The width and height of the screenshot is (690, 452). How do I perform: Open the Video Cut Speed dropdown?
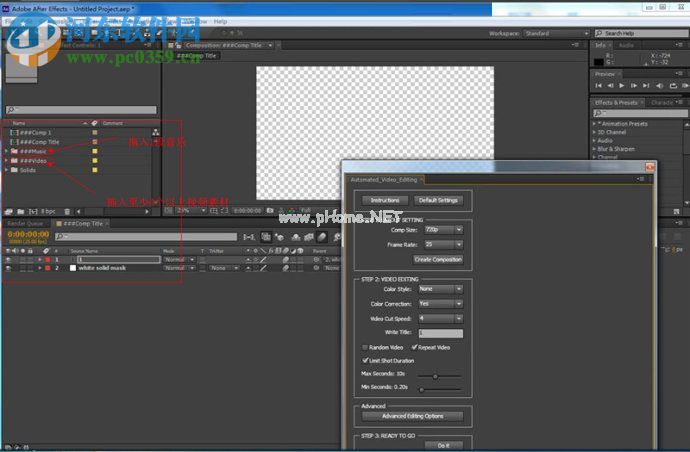coord(440,319)
